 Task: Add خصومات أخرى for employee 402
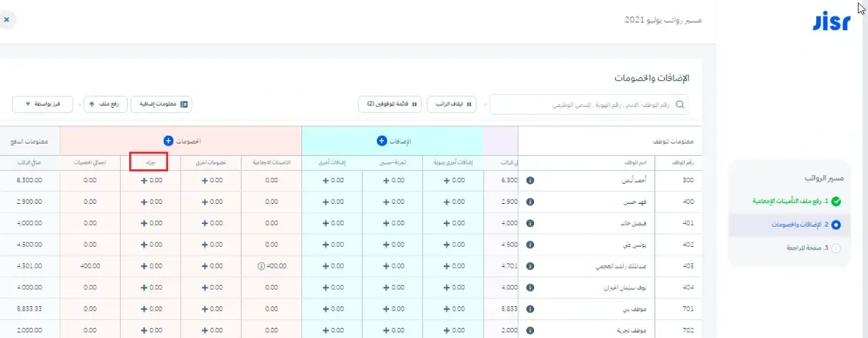[x=205, y=245]
